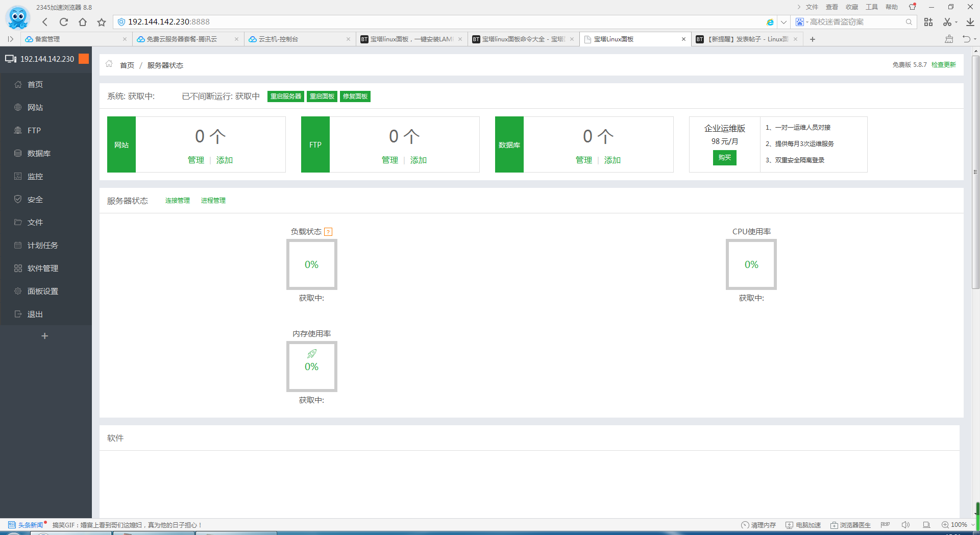Switch to the 免费云服务器套餐-腾讯云 tab
The image size is (980, 535).
[188, 39]
